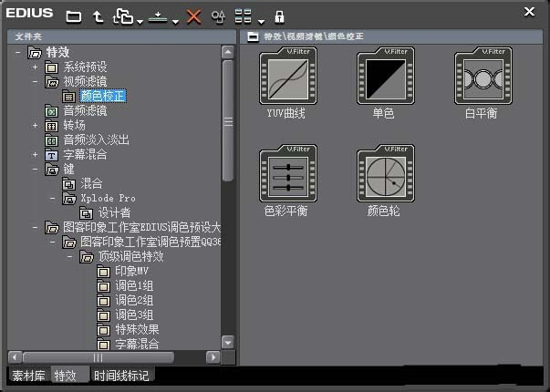Click the horizontal scrollbar right arrow
This screenshot has height=392, width=550.
click(213, 357)
